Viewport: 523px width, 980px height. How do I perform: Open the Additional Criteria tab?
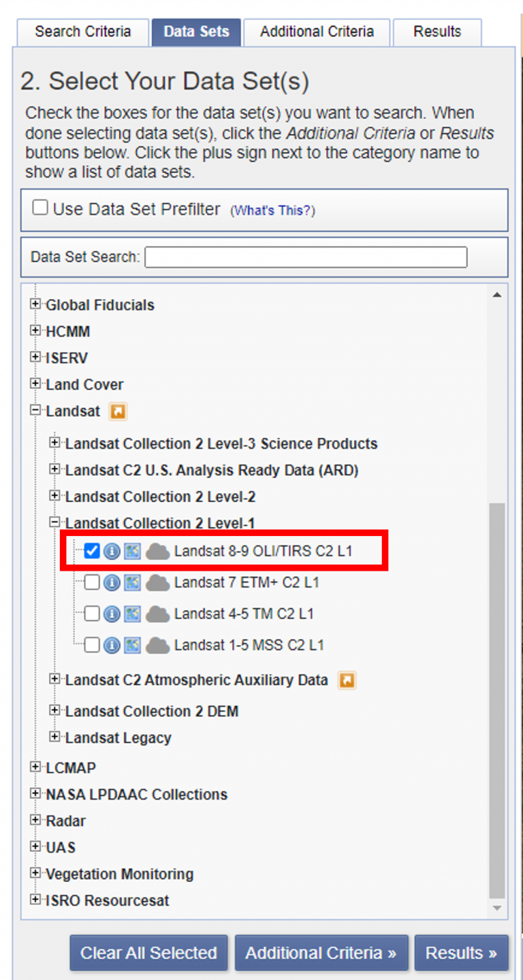317,32
